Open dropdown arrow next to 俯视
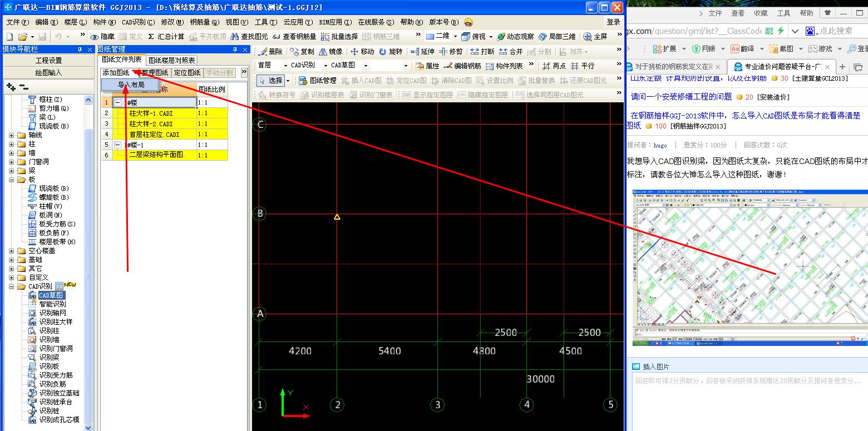 coord(491,37)
